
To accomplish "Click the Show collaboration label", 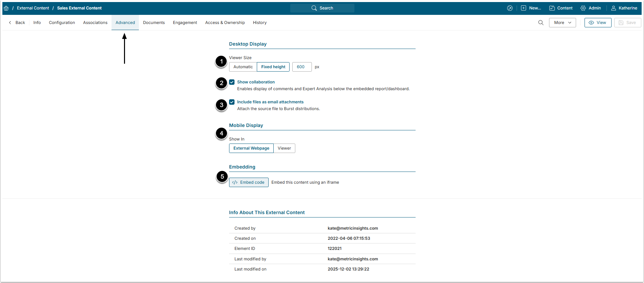I will [x=256, y=82].
